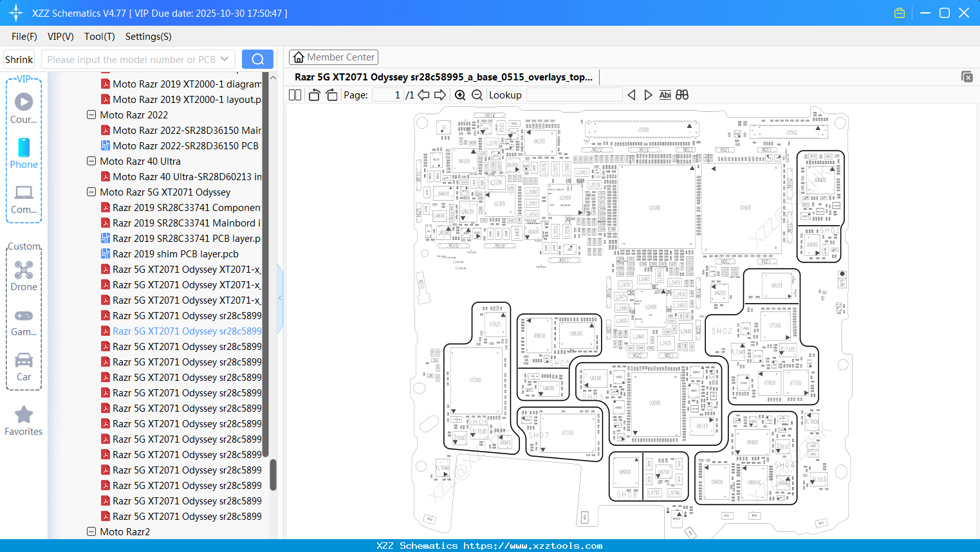Image resolution: width=980 pixels, height=552 pixels.
Task: Jump to previous lookup result
Action: click(x=631, y=95)
